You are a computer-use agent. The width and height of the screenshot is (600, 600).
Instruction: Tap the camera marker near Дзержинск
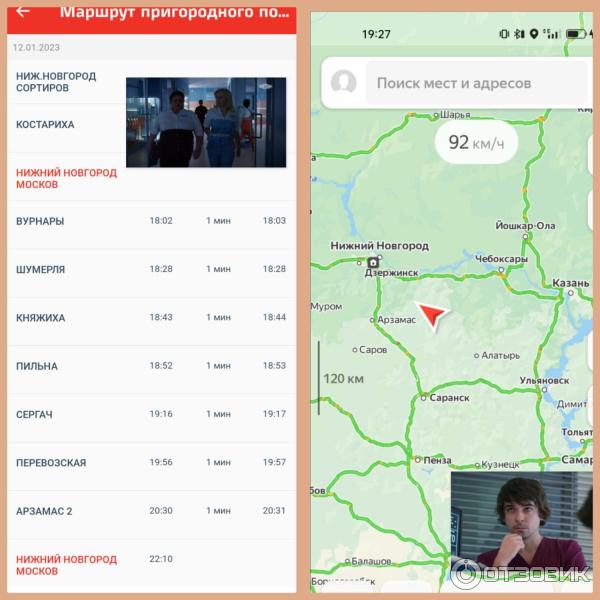(373, 262)
